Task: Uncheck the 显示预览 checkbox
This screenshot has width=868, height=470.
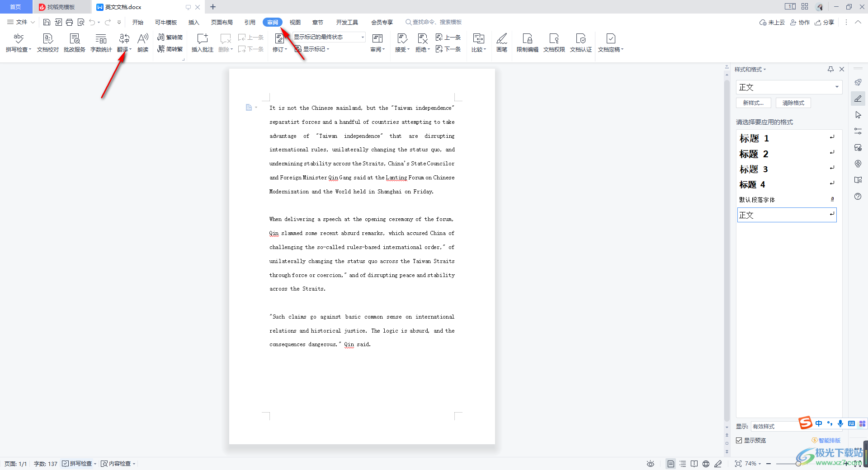Action: click(x=739, y=440)
